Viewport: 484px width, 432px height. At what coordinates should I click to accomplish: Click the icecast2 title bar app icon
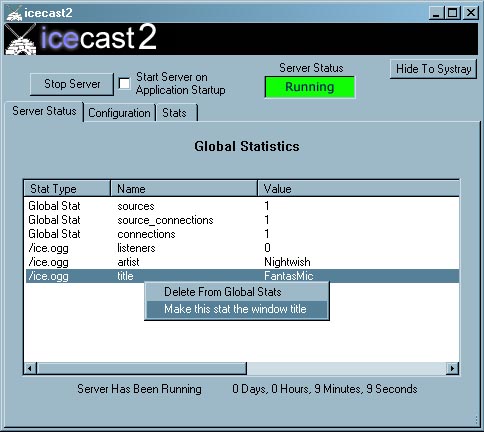pos(14,13)
